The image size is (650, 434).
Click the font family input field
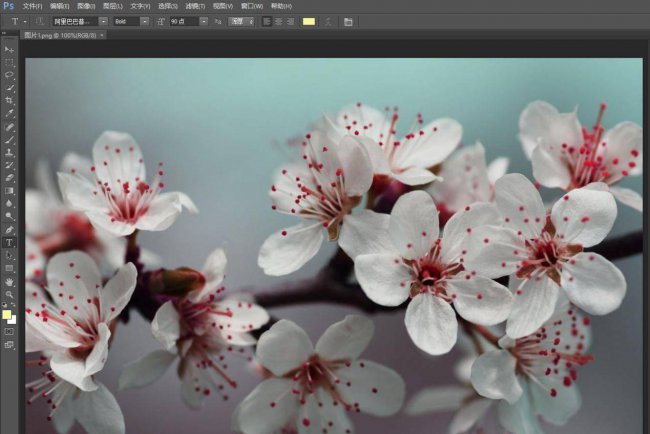pyautogui.click(x=75, y=22)
